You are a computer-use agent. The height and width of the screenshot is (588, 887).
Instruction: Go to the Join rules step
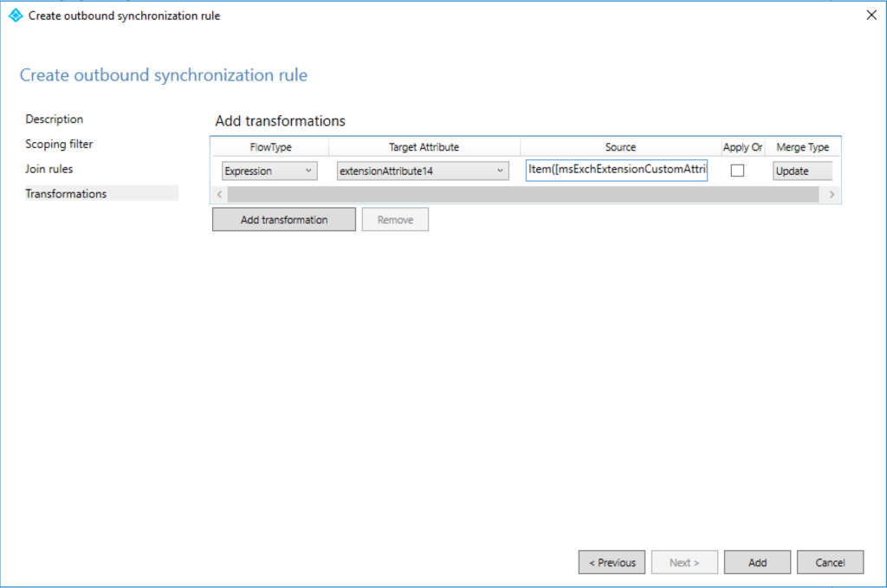point(51,168)
